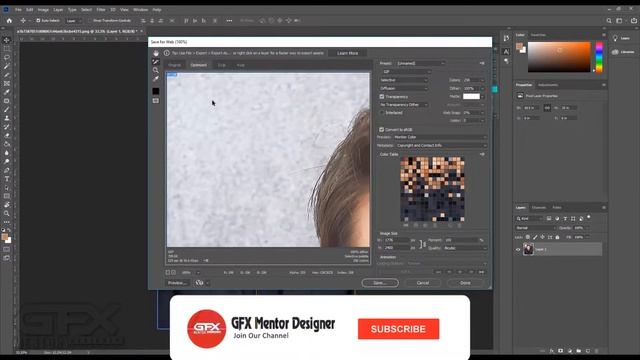Open the Properties panel options menu icon

click(x=604, y=85)
